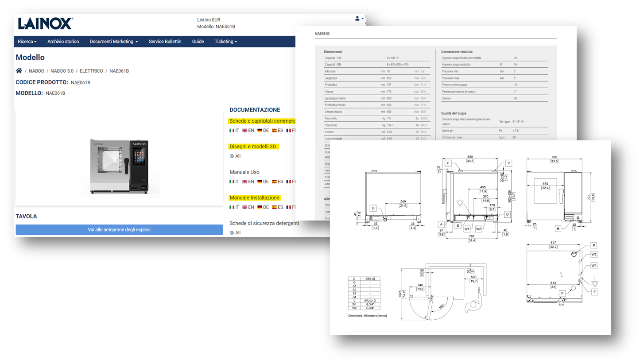The width and height of the screenshot is (640, 364).
Task: Expand the Ricerca dropdown menu
Action: pos(27,42)
